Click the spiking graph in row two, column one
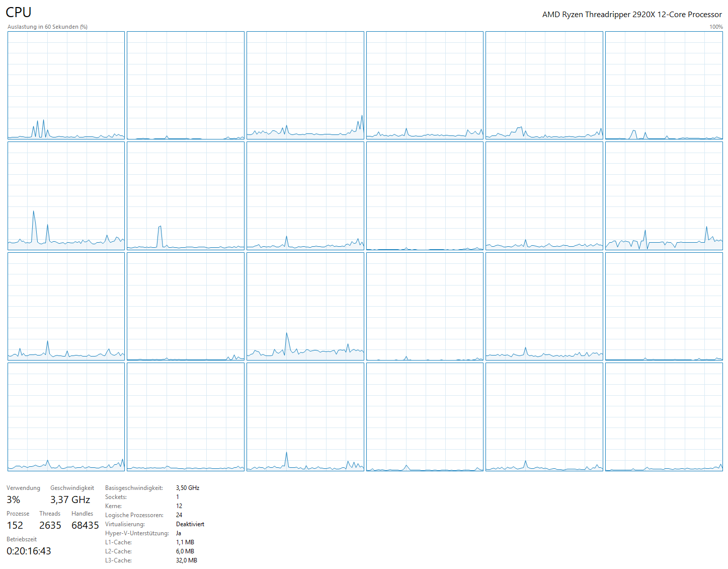 pos(65,195)
